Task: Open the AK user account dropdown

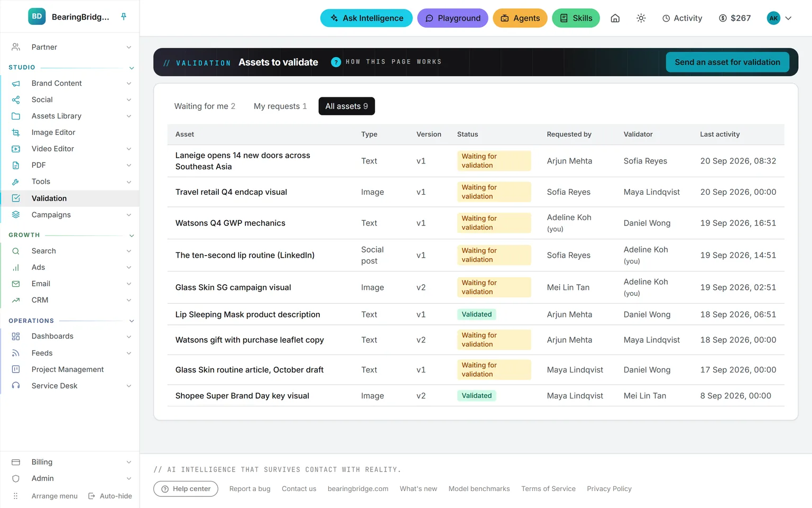Action: tap(779, 18)
